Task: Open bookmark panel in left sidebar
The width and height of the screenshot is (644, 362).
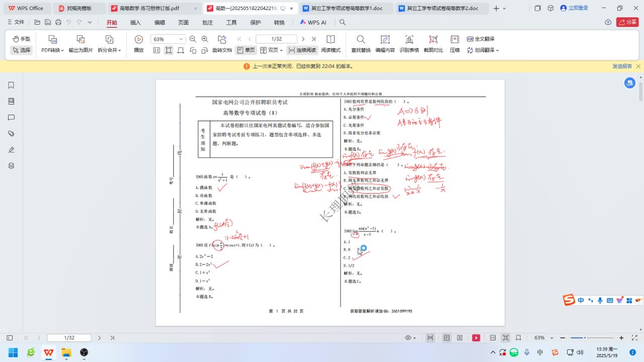Action: click(11, 85)
